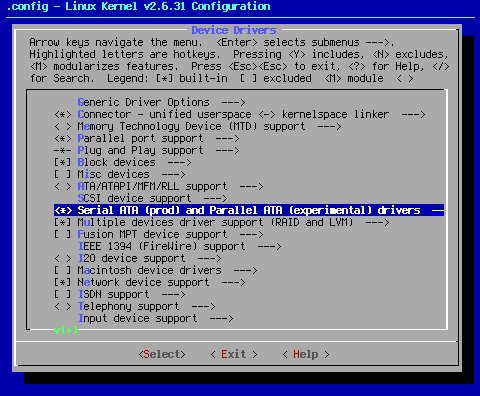Click the Memory Technology Device (MTD) support label
The width and height of the screenshot is (480, 396).
(x=191, y=126)
